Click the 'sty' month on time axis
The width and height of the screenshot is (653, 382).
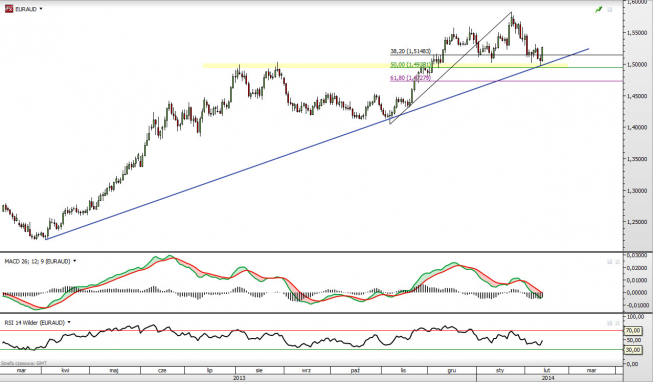coord(500,370)
